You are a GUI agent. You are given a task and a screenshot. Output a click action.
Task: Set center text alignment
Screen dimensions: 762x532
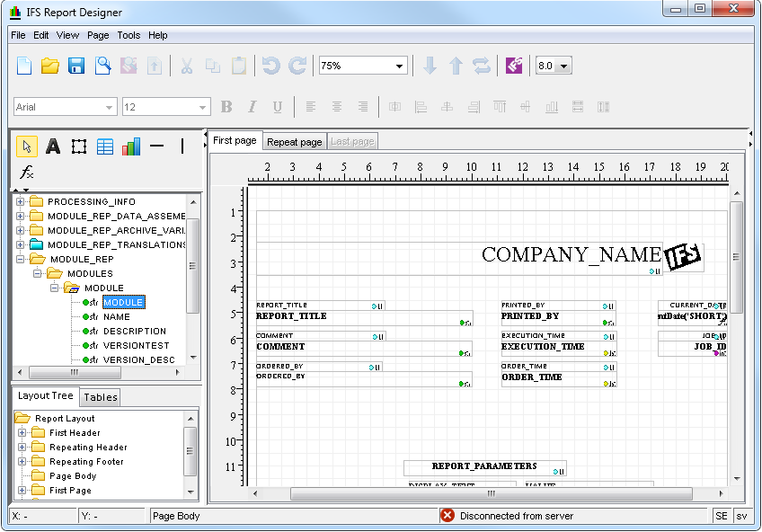click(337, 107)
